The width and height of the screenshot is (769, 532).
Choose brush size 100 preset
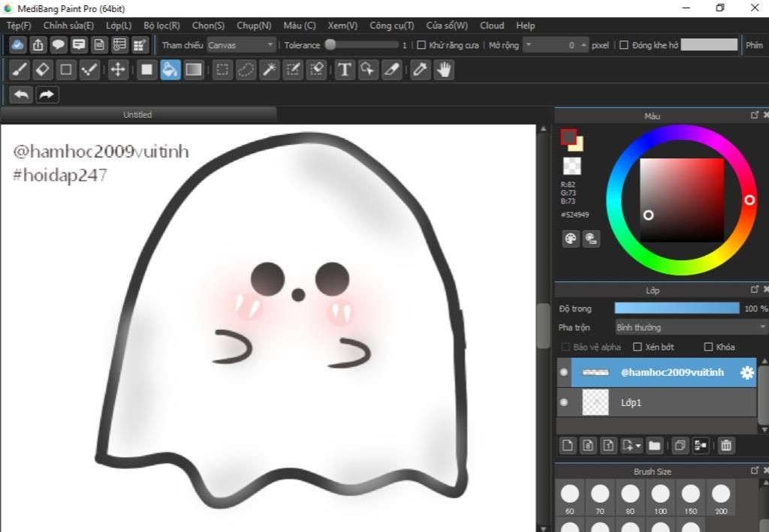pyautogui.click(x=660, y=494)
